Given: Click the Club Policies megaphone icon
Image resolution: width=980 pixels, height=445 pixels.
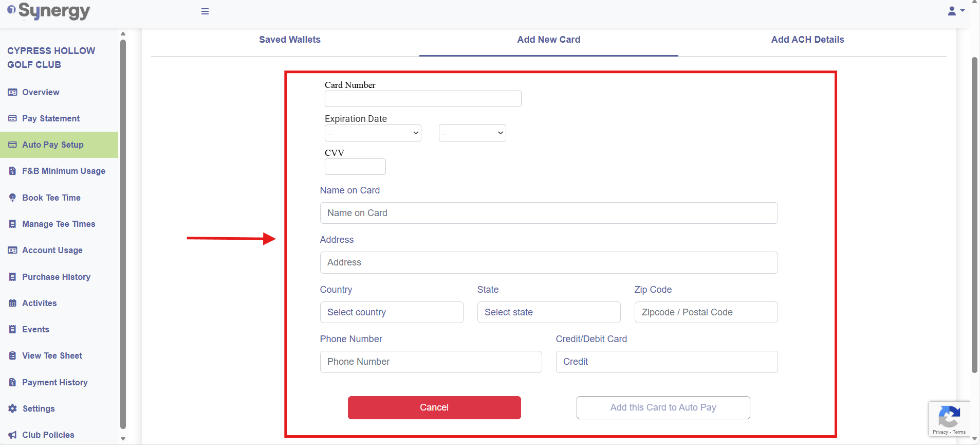Looking at the screenshot, I should coord(13,435).
